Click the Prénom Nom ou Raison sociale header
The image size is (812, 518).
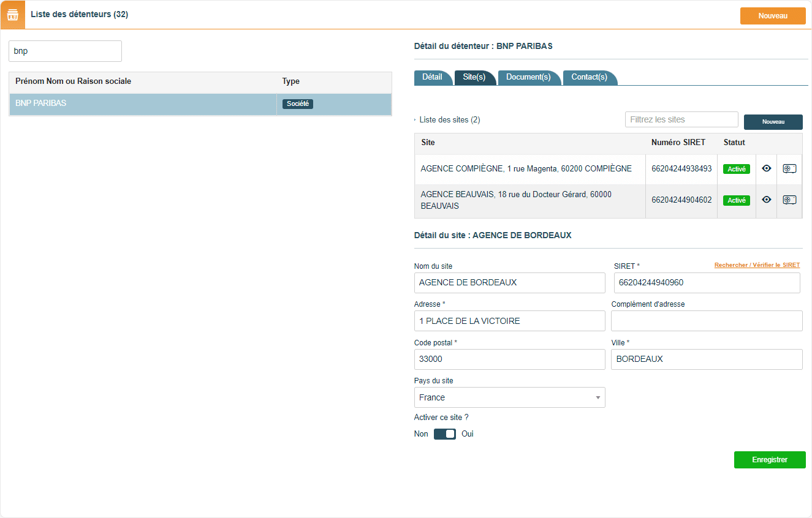tap(73, 81)
